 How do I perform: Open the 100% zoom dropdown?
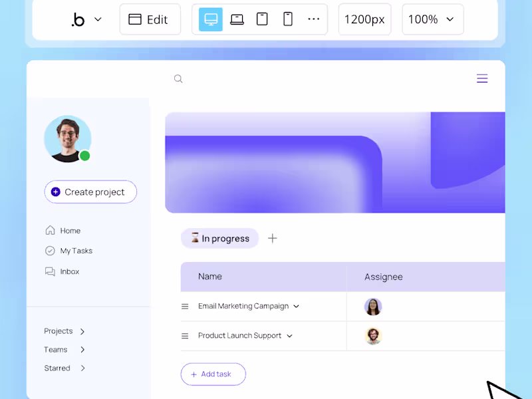(432, 19)
